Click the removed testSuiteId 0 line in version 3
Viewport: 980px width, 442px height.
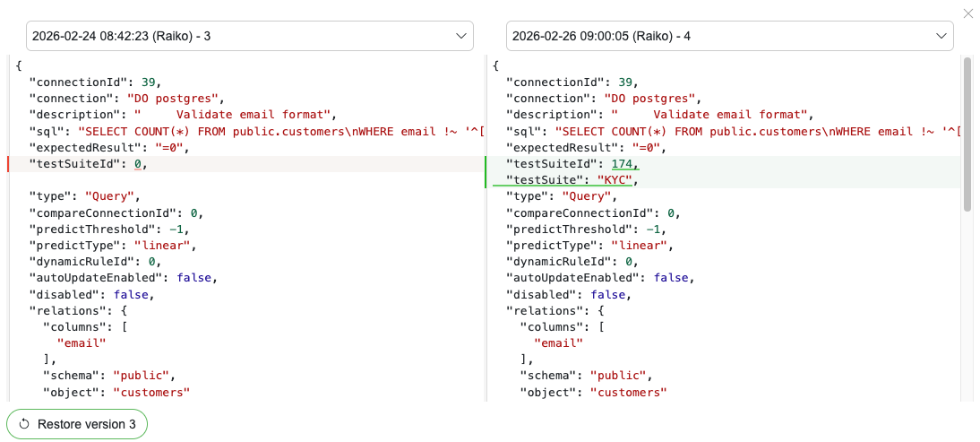tap(90, 164)
